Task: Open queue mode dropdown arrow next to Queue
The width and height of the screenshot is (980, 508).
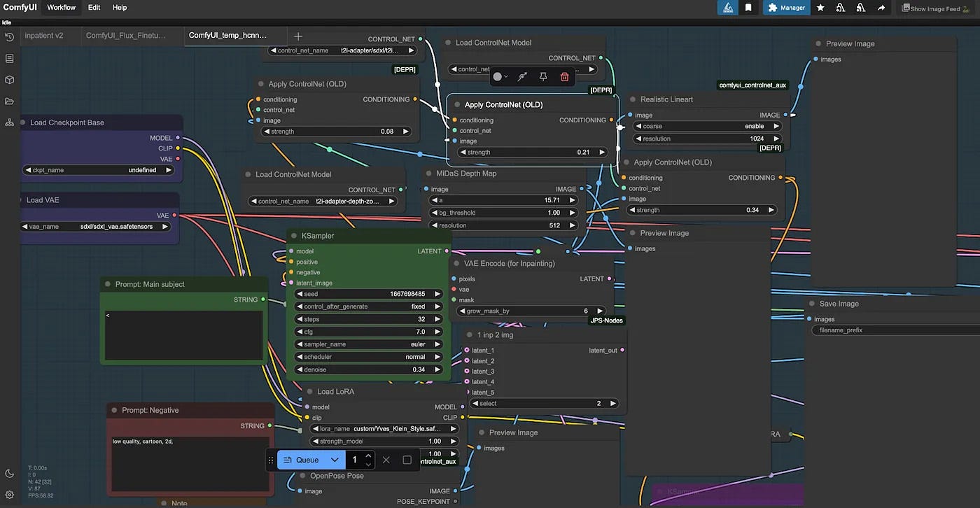Action: pyautogui.click(x=335, y=460)
